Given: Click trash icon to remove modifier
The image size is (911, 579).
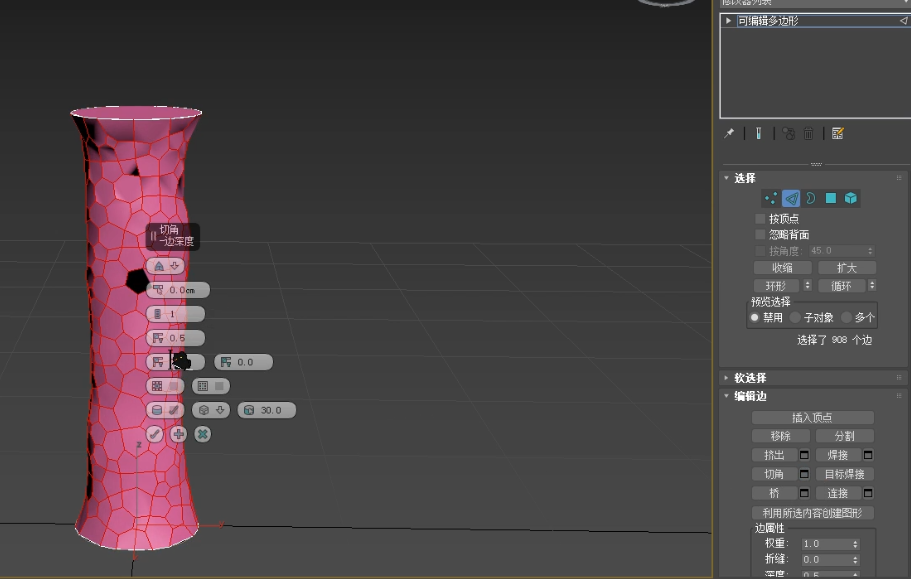Looking at the screenshot, I should 808,134.
